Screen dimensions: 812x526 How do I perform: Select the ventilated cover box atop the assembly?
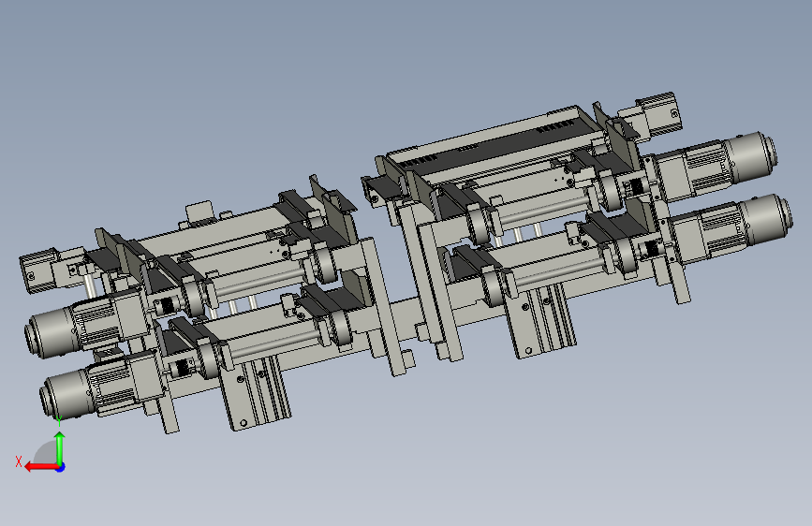(x=495, y=144)
